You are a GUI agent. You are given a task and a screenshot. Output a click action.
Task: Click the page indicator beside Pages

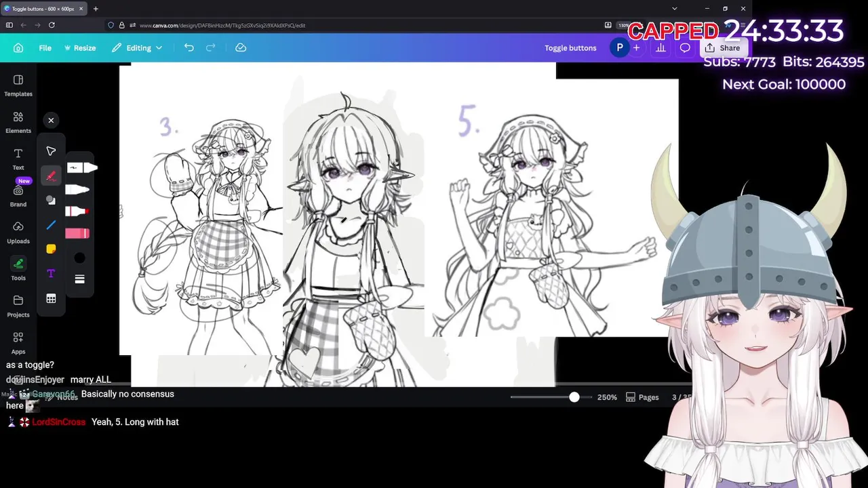coord(682,397)
